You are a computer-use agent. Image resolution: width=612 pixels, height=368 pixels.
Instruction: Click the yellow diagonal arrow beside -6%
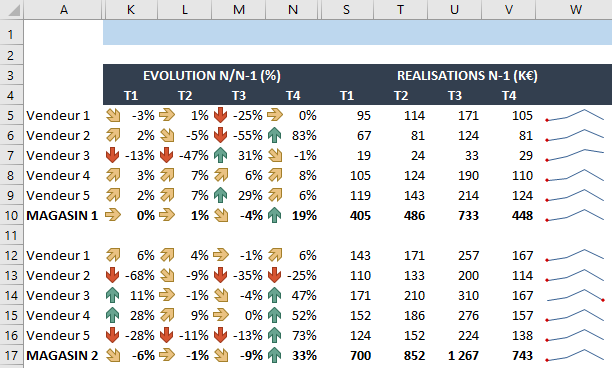(x=113, y=355)
